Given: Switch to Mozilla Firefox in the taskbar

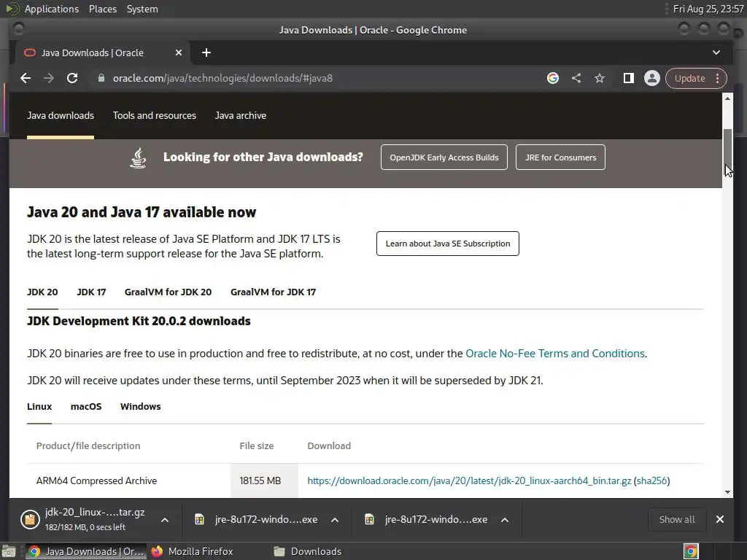Looking at the screenshot, I should 193,551.
